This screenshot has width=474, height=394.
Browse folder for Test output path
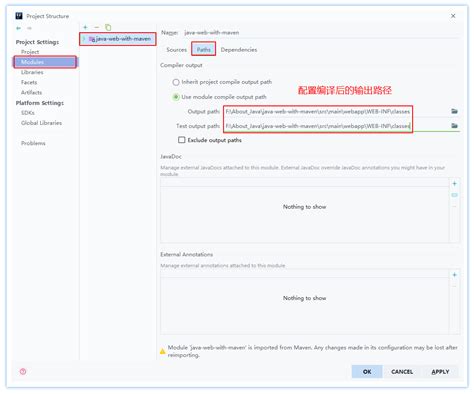(x=454, y=126)
